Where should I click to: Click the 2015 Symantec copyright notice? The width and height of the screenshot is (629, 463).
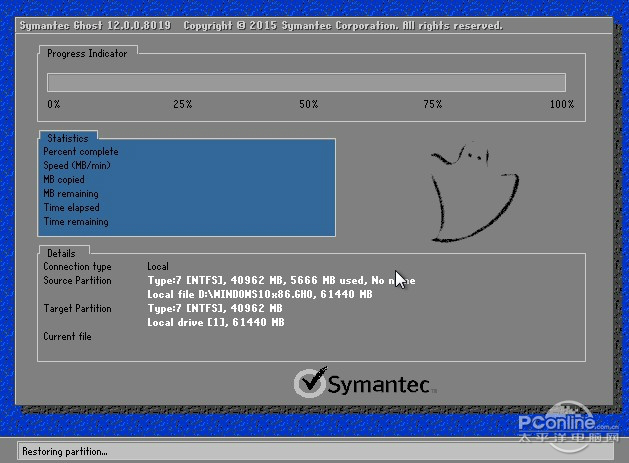point(343,26)
